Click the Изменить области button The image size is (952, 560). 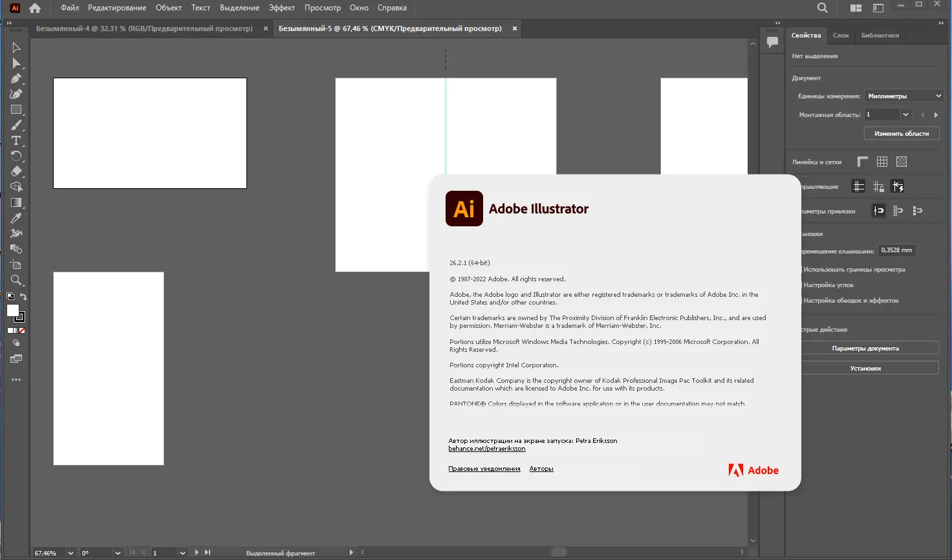tap(902, 133)
